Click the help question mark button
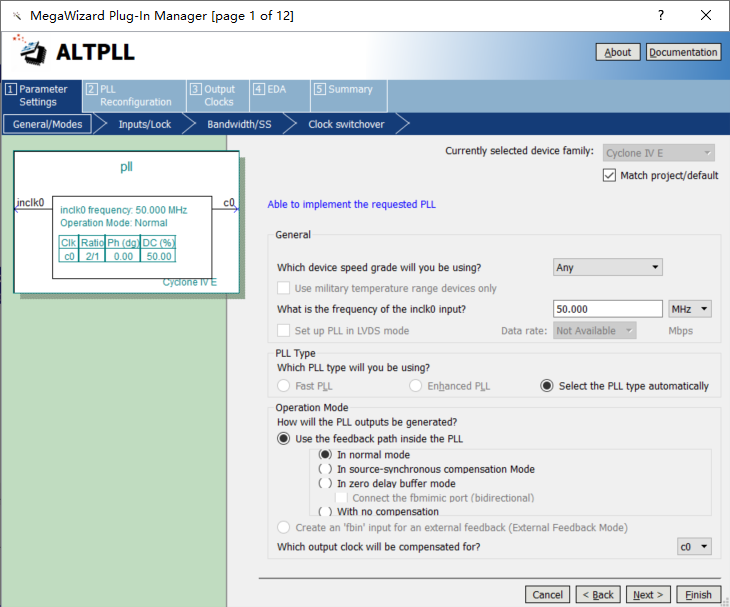This screenshot has height=607, width=730. coord(661,15)
